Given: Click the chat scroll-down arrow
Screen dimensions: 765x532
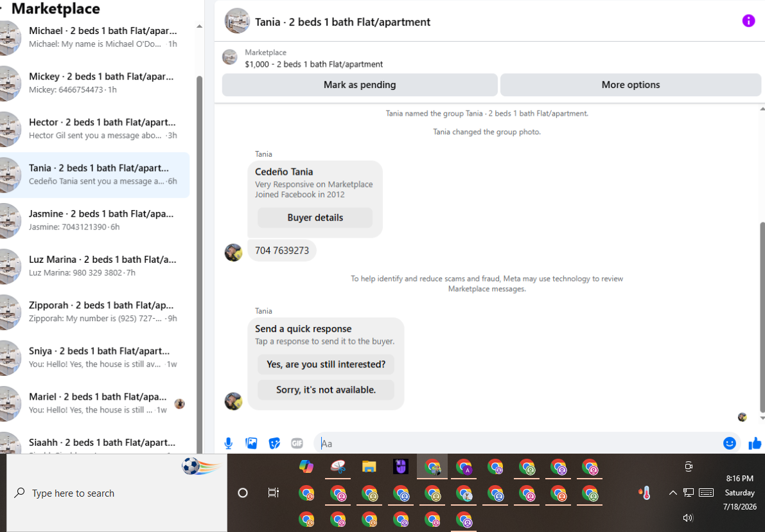Looking at the screenshot, I should point(762,418).
